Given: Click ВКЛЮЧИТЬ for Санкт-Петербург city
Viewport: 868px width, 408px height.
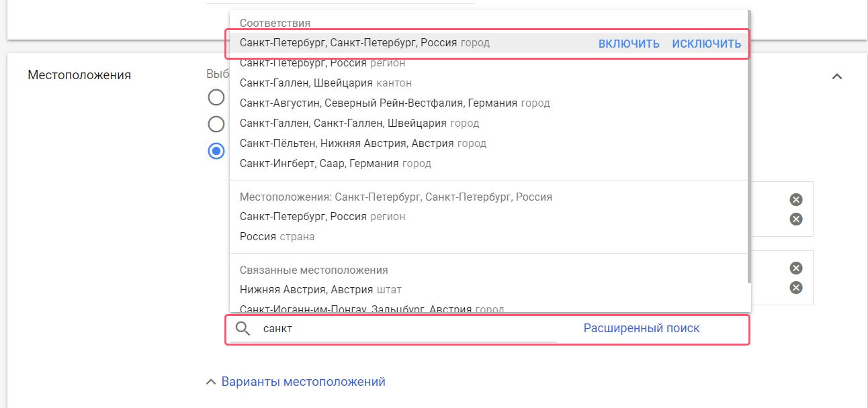Looking at the screenshot, I should point(629,44).
